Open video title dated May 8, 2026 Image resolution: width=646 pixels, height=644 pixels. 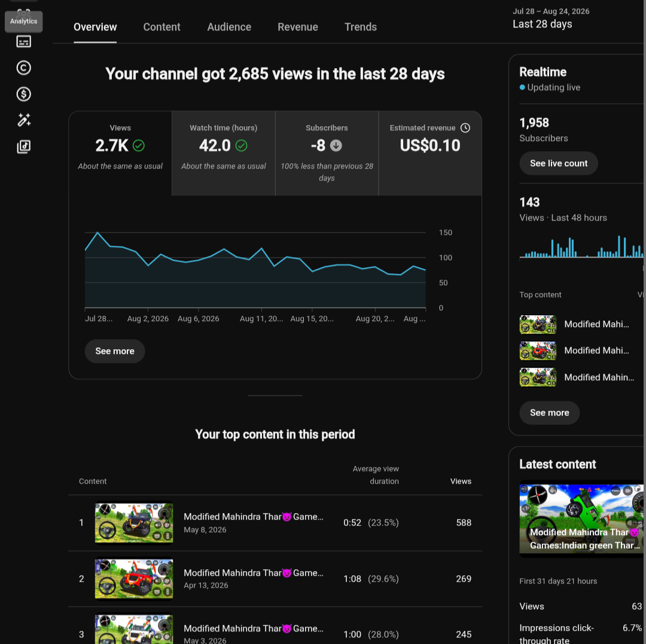pyautogui.click(x=254, y=517)
